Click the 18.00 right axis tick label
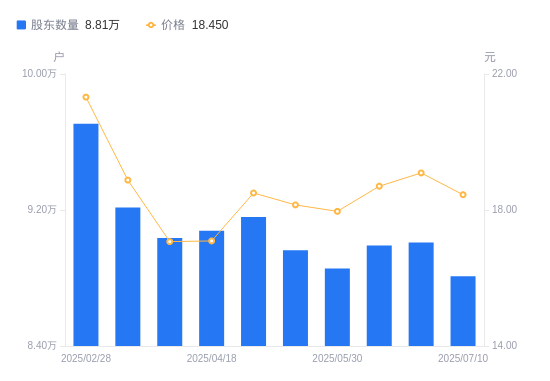550x381 pixels. tap(504, 209)
